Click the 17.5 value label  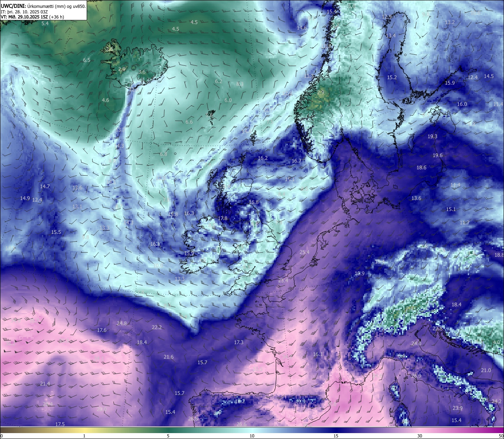pyautogui.click(x=60, y=424)
